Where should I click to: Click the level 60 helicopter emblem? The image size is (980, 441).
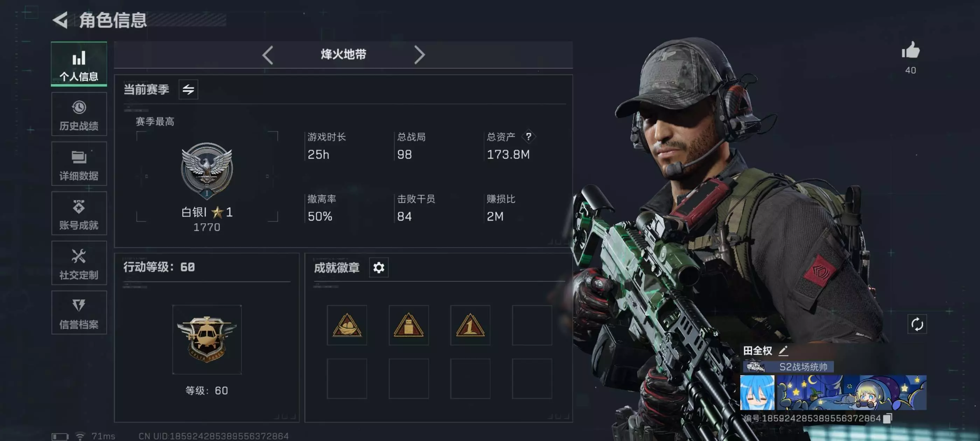(x=207, y=339)
